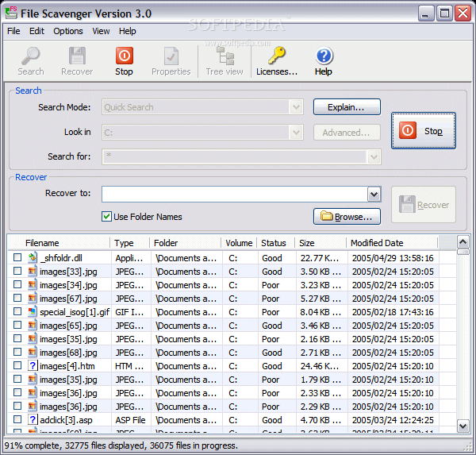Viewport: 476px width, 455px height.
Task: Click the special_isog[1].gif file icon
Action: click(x=33, y=312)
